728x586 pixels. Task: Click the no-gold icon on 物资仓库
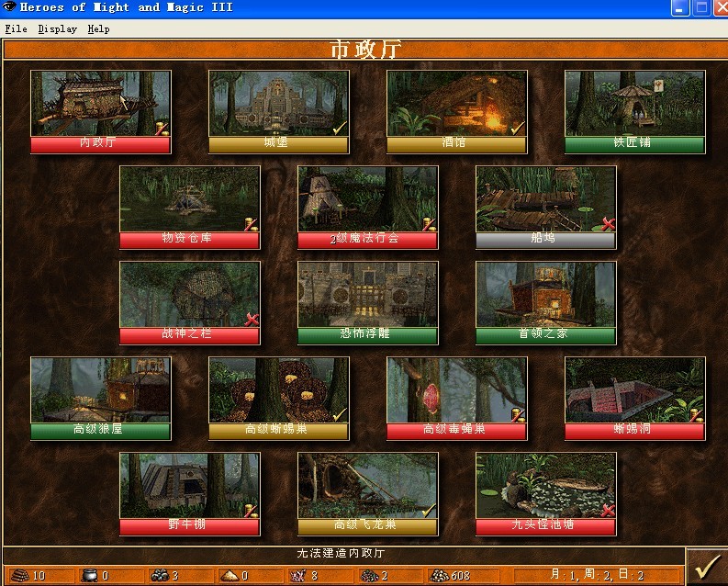[x=252, y=224]
